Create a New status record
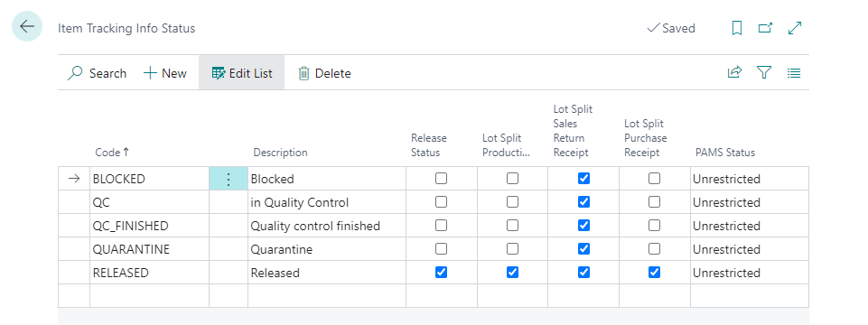 (x=165, y=73)
